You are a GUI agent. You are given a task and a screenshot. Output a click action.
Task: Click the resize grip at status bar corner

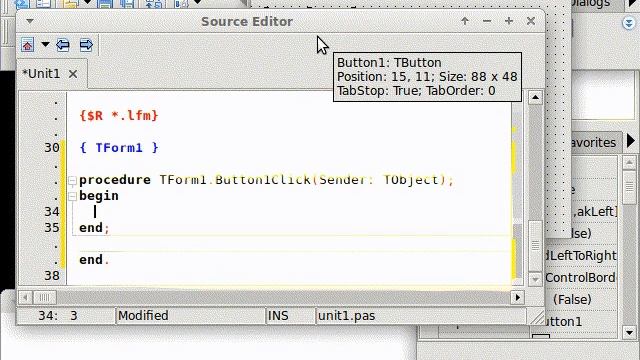coord(537,317)
